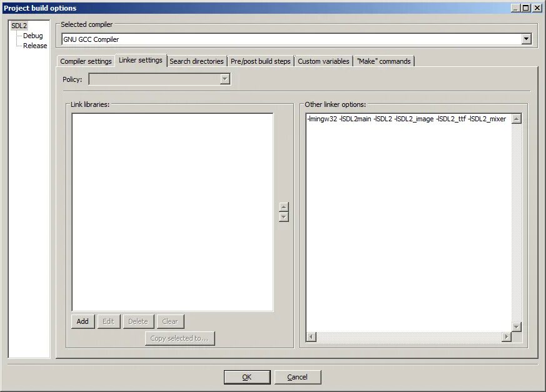This screenshot has width=546, height=392.
Task: Move library up with the up arrow
Action: tap(284, 207)
